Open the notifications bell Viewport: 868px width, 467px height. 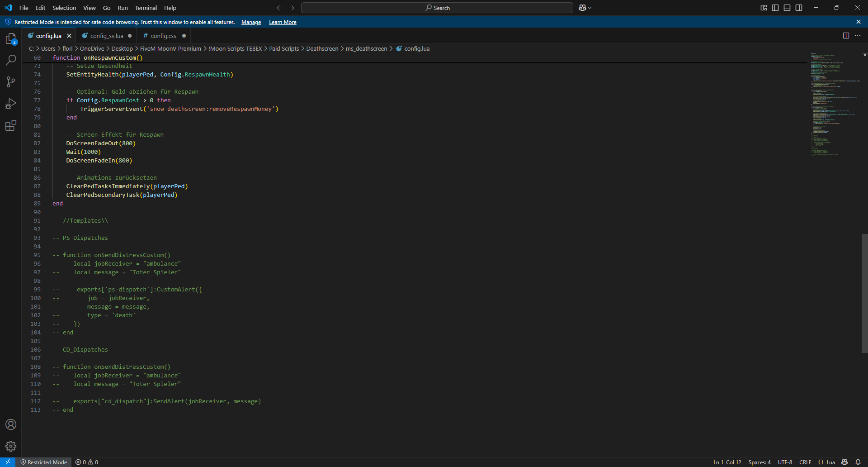pos(858,462)
